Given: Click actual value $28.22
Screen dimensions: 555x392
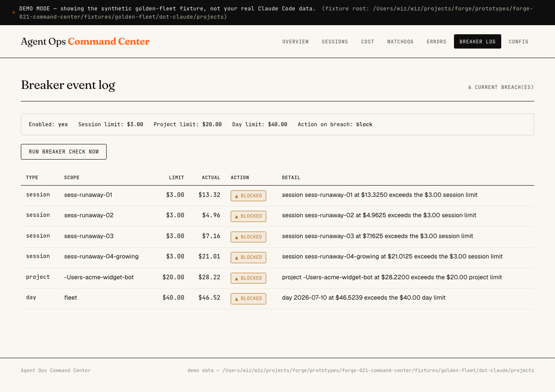Looking at the screenshot, I should (x=209, y=277).
